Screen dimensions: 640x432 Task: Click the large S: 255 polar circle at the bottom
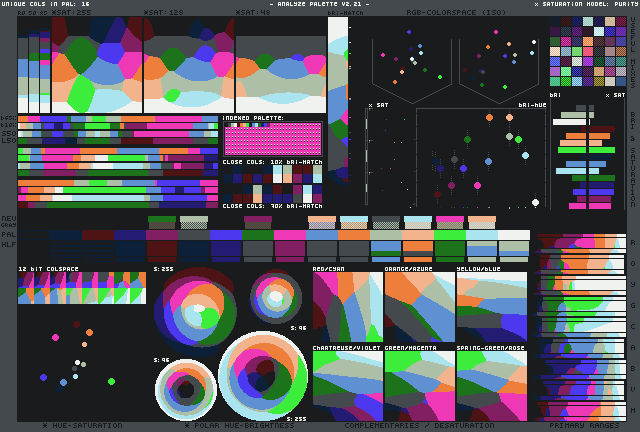(263, 376)
